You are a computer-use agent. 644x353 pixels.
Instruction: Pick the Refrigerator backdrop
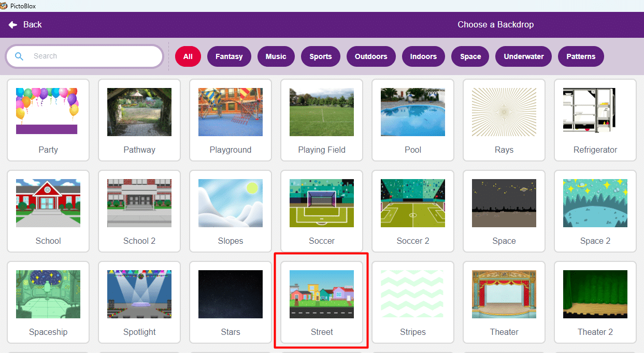(595, 120)
